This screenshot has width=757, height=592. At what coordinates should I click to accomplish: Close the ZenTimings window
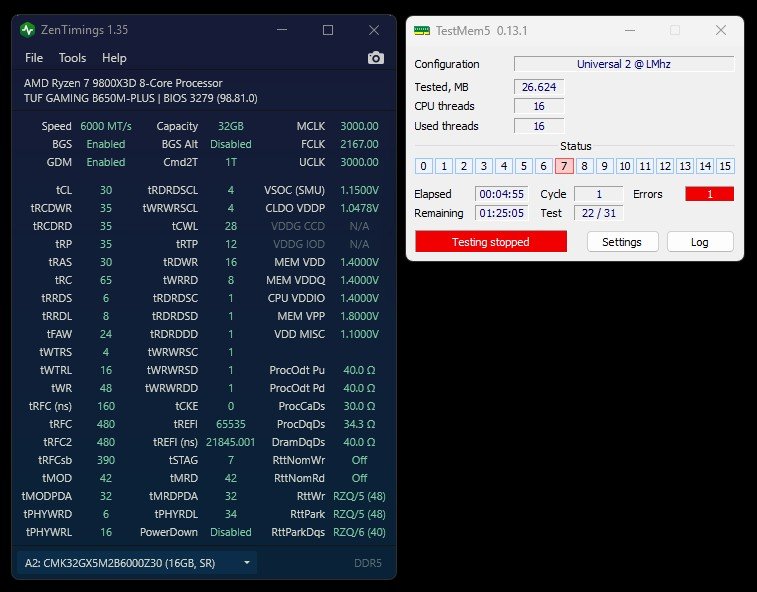click(x=374, y=30)
